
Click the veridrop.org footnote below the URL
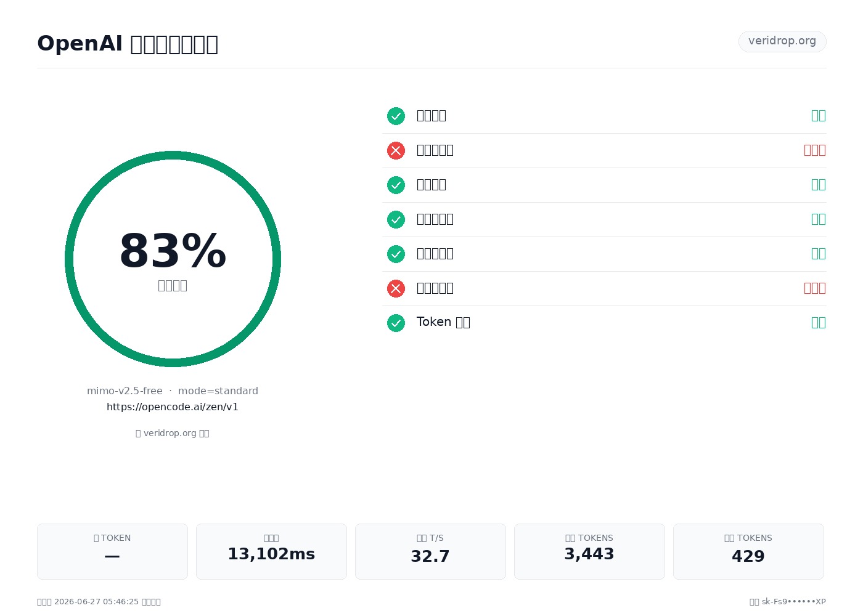pyautogui.click(x=173, y=433)
